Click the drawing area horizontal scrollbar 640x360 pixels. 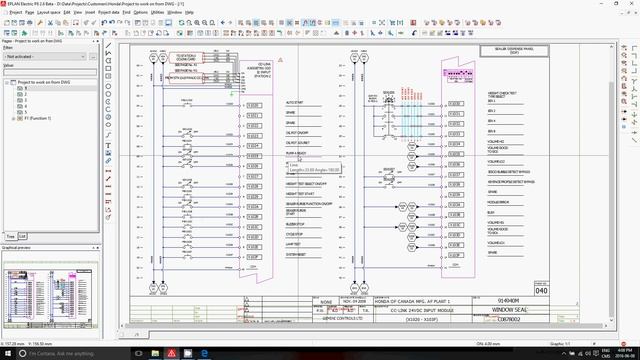[363, 326]
